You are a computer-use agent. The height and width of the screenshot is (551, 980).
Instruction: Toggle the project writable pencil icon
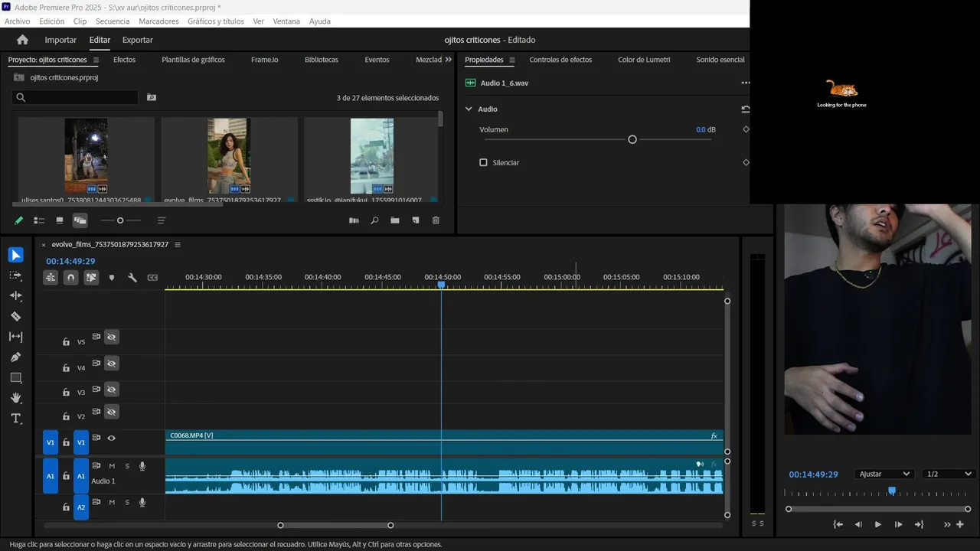click(18, 220)
